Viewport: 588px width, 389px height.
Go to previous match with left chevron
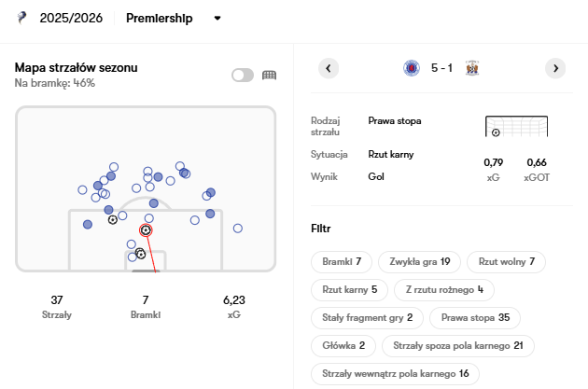[x=329, y=68]
